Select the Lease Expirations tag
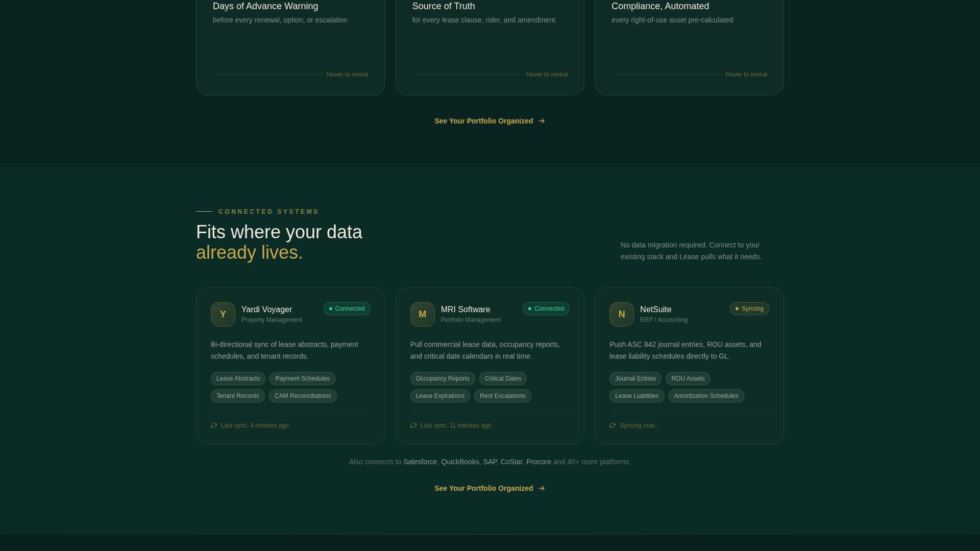The height and width of the screenshot is (551, 980). (440, 396)
